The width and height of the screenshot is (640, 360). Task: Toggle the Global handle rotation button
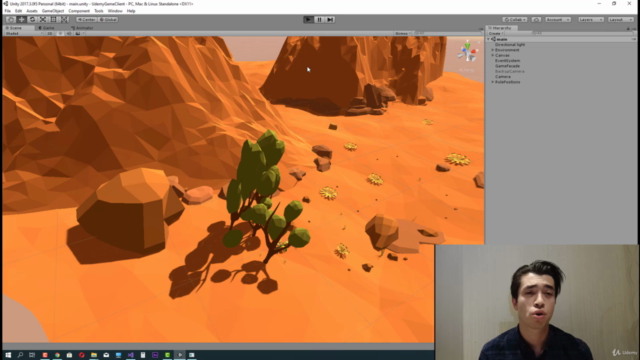point(108,20)
